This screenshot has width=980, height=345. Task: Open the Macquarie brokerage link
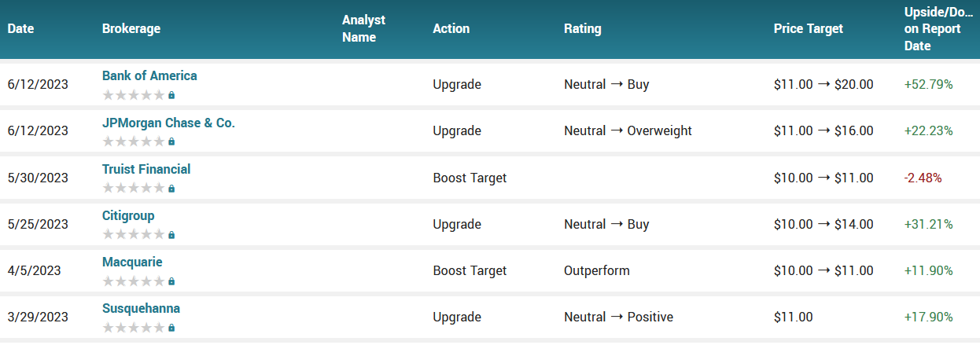(132, 262)
